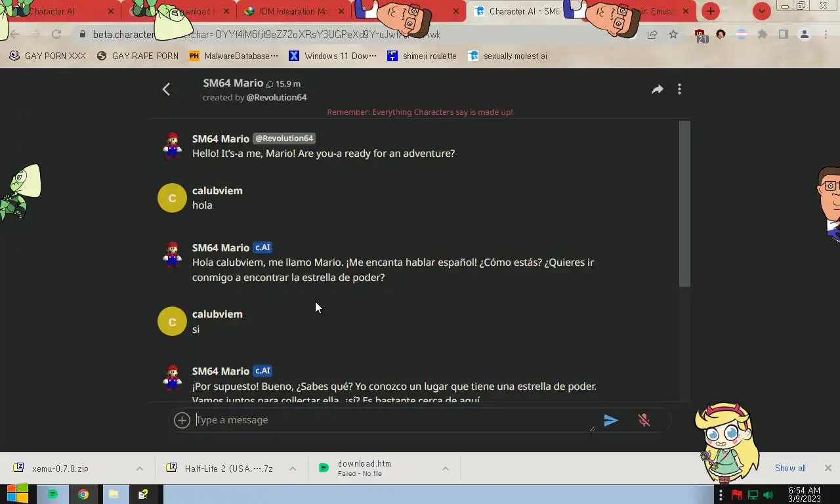
Task: Toggle Chrome's side panel
Action: [x=783, y=34]
